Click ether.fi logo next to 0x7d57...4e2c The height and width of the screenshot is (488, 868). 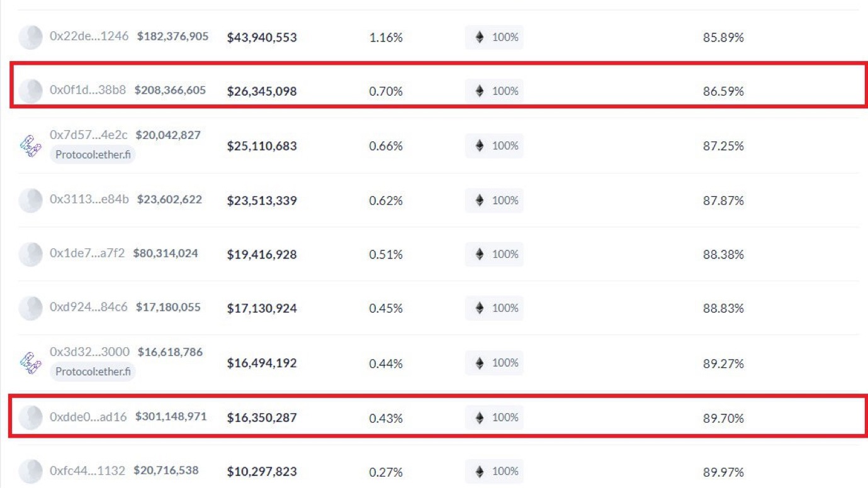30,146
